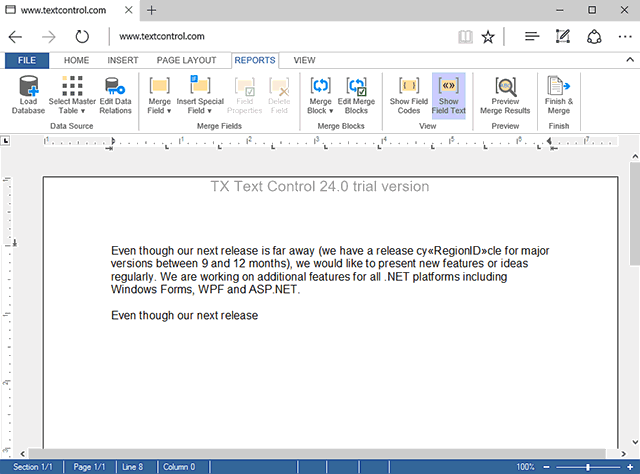Collapse the ribbon with the chevron
The image size is (640, 474).
point(630,60)
